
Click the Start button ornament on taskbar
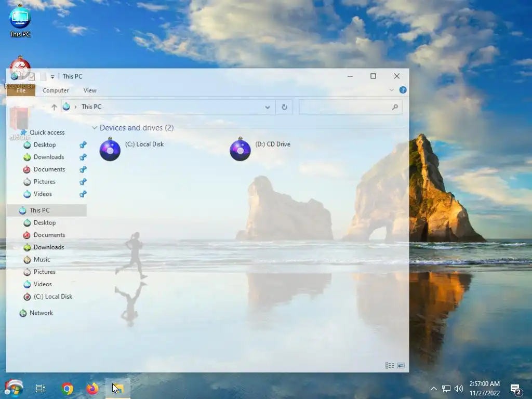14,388
